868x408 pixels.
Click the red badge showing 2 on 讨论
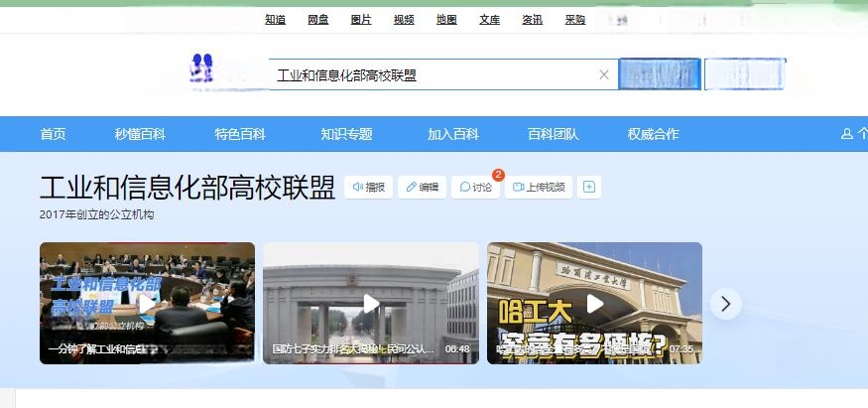click(x=498, y=175)
